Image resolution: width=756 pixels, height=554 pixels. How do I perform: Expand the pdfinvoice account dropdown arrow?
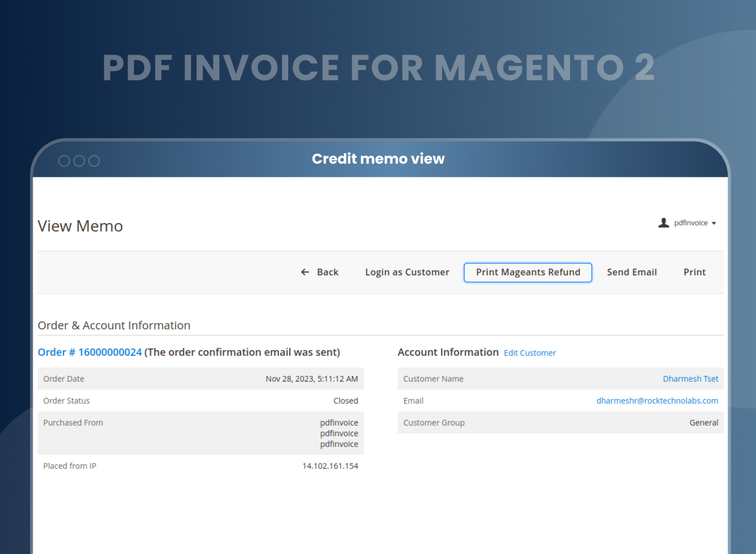tap(714, 223)
